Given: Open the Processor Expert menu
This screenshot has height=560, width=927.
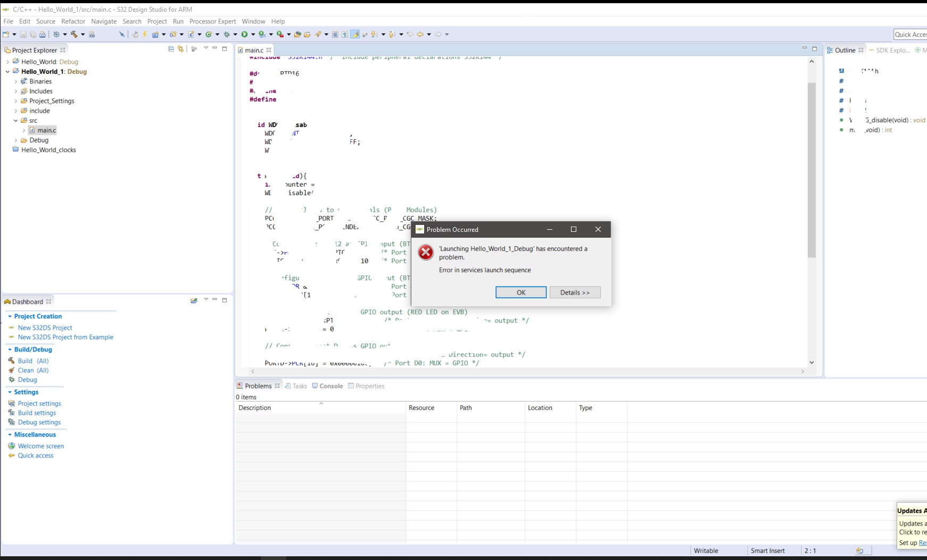Looking at the screenshot, I should pyautogui.click(x=212, y=21).
